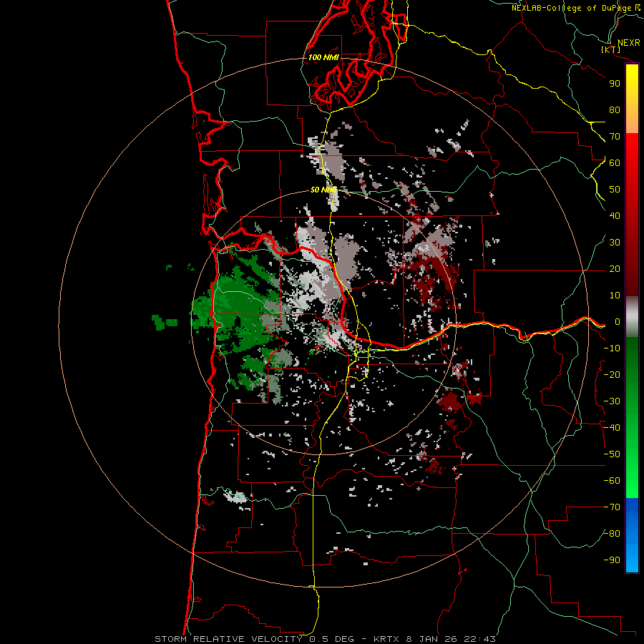This screenshot has height=644, width=644.
Task: Click the -30 value on velocity scale
Action: [x=612, y=401]
